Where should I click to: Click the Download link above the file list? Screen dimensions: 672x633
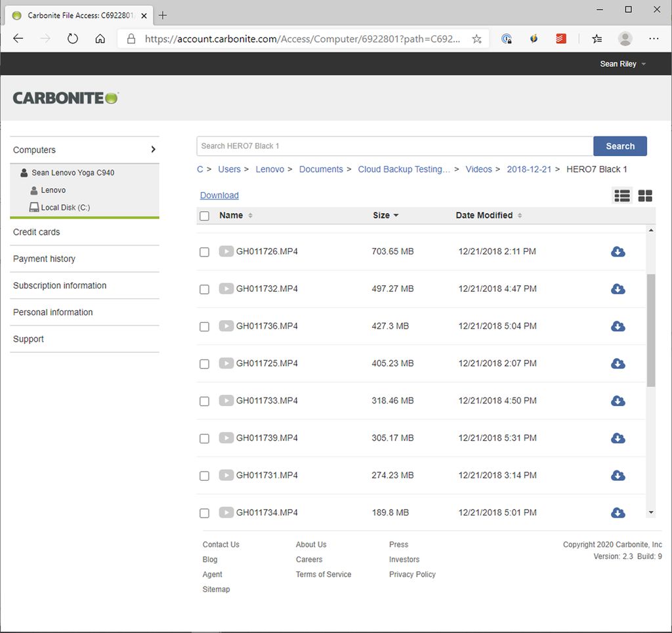(x=219, y=195)
